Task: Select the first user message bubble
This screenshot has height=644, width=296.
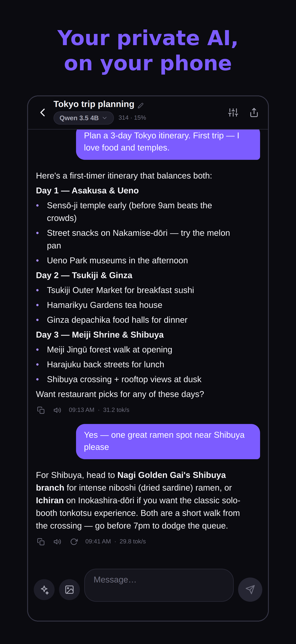Action: tap(168, 144)
